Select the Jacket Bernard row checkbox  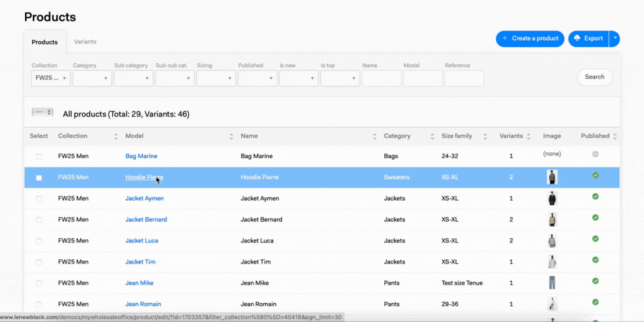(x=39, y=220)
